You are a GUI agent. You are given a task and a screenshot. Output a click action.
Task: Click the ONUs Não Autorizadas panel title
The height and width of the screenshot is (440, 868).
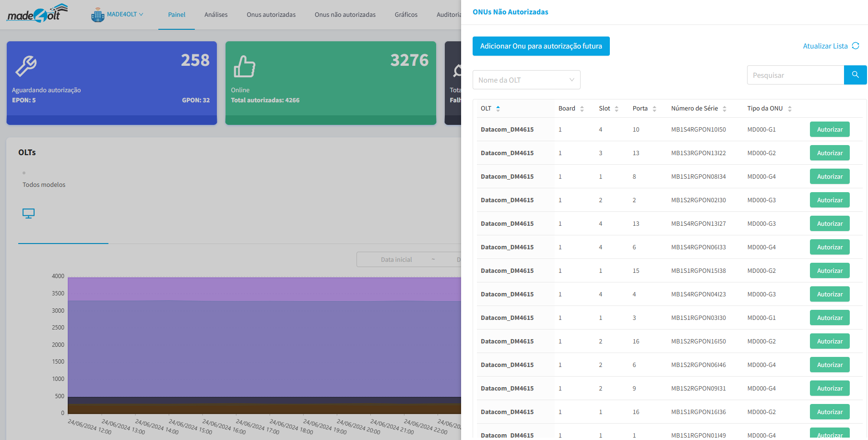(510, 12)
